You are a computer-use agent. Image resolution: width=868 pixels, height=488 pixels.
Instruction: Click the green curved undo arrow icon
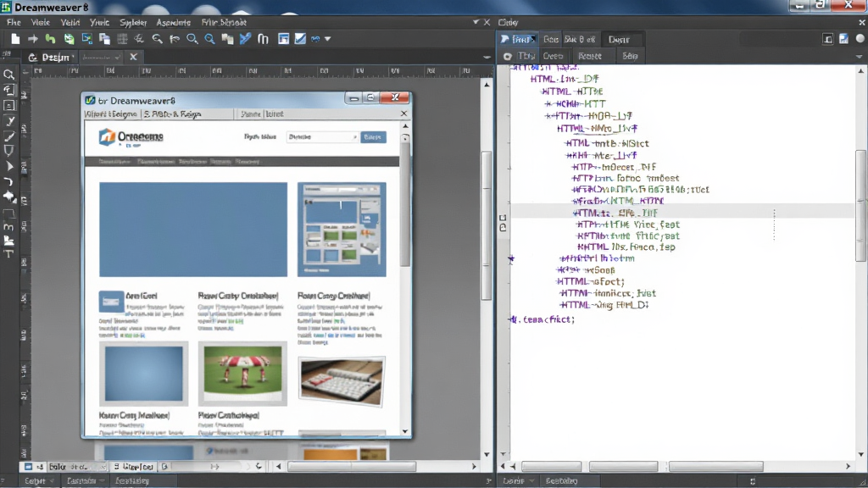[50, 39]
